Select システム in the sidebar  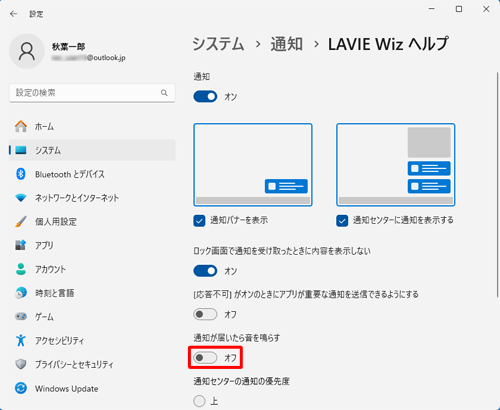(x=92, y=150)
